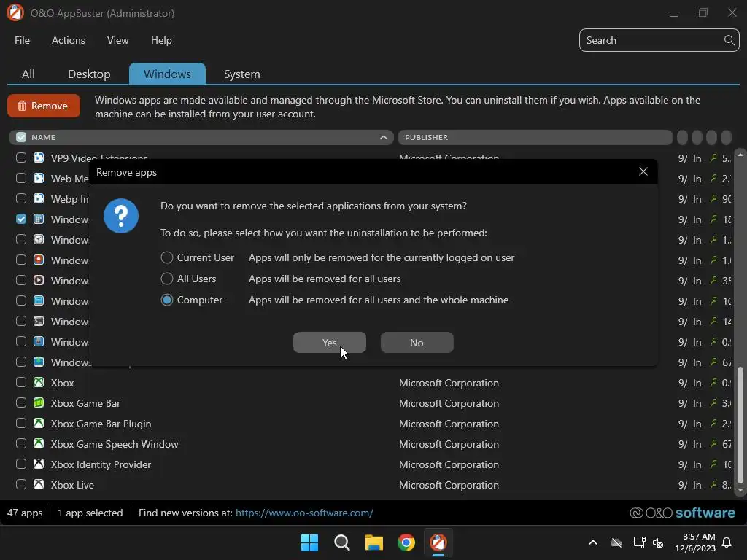747x560 pixels.
Task: Click the Xbox Game Bar Plugin icon
Action: click(39, 424)
